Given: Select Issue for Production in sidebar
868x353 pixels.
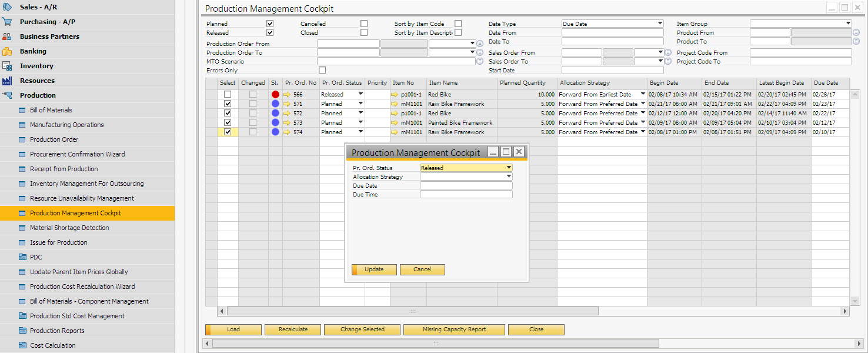Looking at the screenshot, I should click(x=58, y=242).
